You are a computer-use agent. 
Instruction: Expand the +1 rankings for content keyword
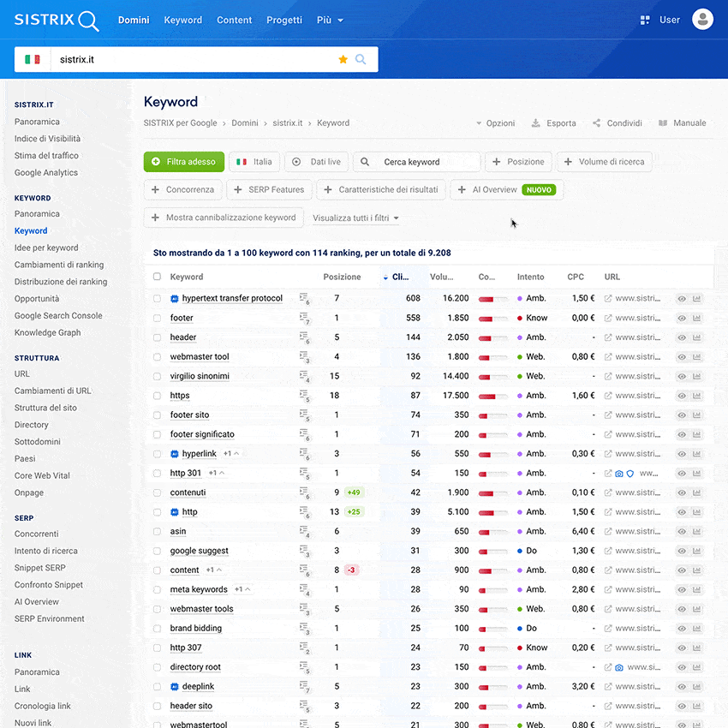tap(214, 570)
